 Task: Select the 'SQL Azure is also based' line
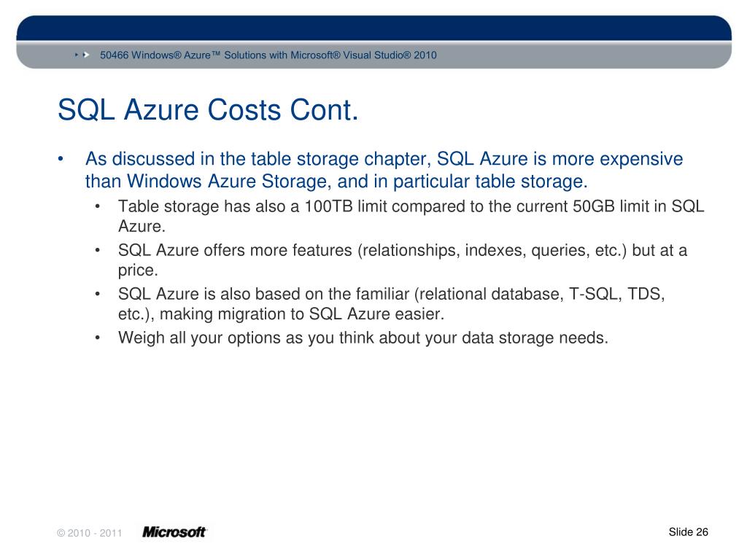(392, 304)
